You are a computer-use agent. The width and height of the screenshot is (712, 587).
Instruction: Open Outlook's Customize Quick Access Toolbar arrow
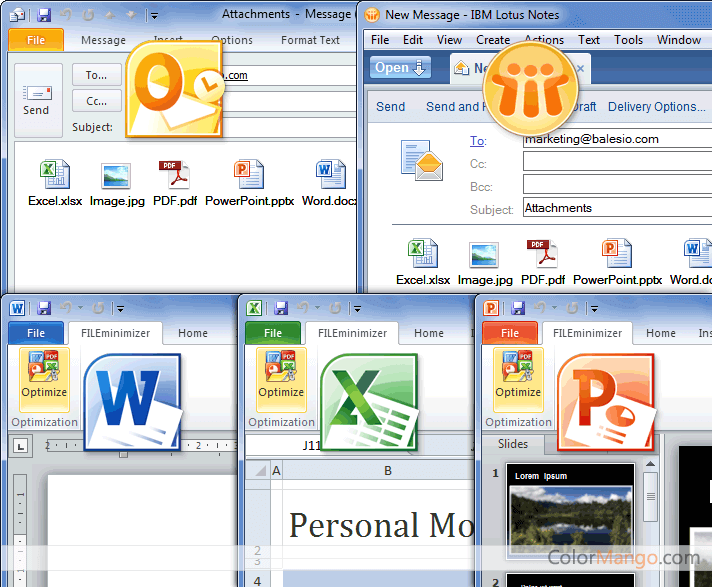153,15
